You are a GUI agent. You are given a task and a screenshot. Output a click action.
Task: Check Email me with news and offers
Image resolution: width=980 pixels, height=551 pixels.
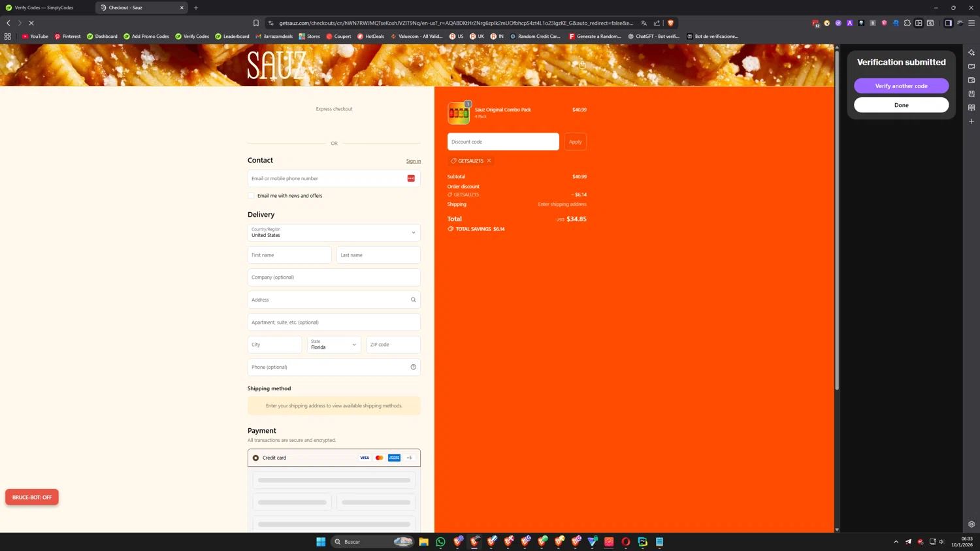tap(251, 196)
